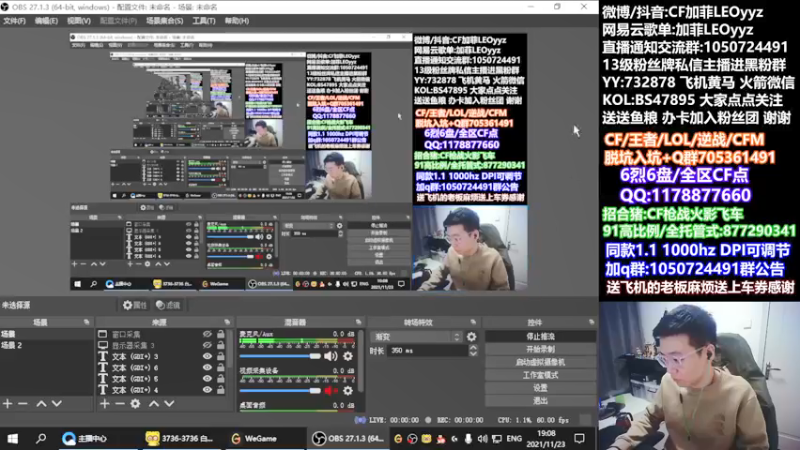The width and height of the screenshot is (800, 450).
Task: Pop out the 来源 panel dock icon
Action: [227, 322]
